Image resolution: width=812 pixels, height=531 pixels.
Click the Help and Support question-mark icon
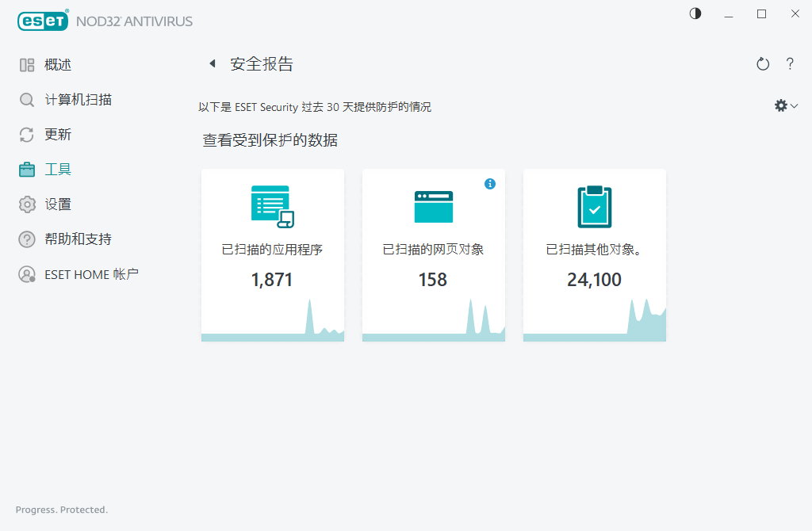click(26, 239)
